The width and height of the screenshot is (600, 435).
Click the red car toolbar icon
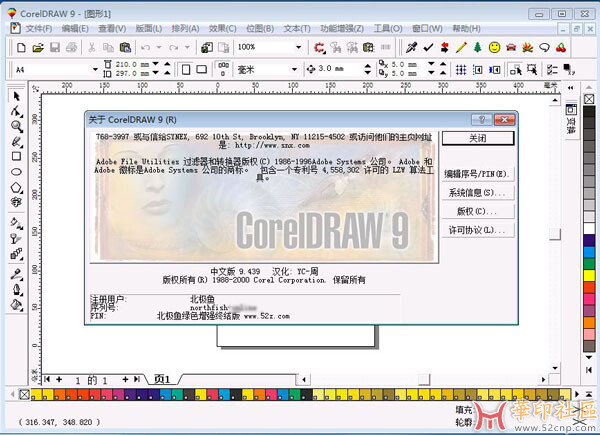point(511,47)
